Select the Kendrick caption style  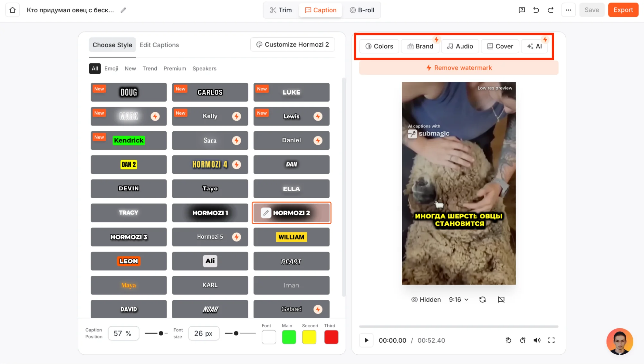tap(129, 140)
